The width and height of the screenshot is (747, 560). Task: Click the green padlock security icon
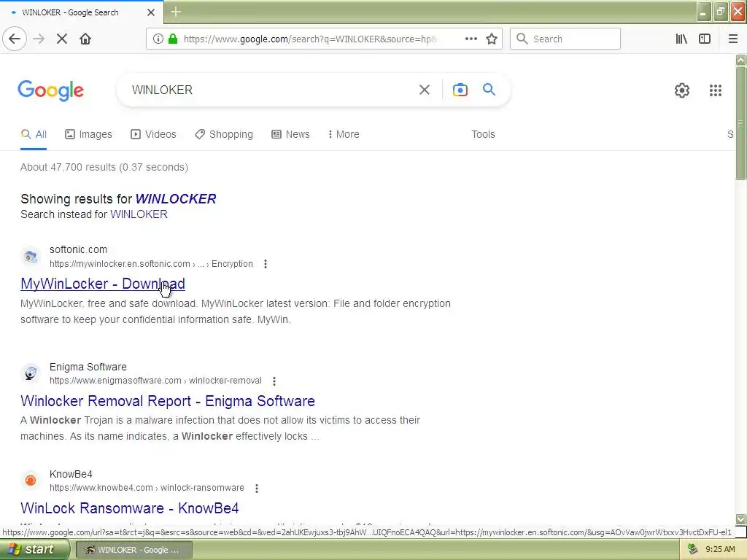tap(173, 39)
